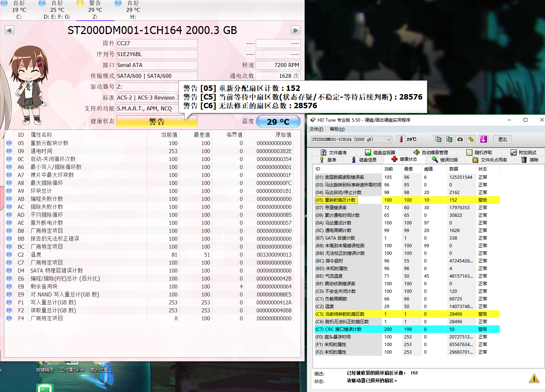
Task: Click the warning triangle icon in HD Tune
Action: click(x=534, y=379)
